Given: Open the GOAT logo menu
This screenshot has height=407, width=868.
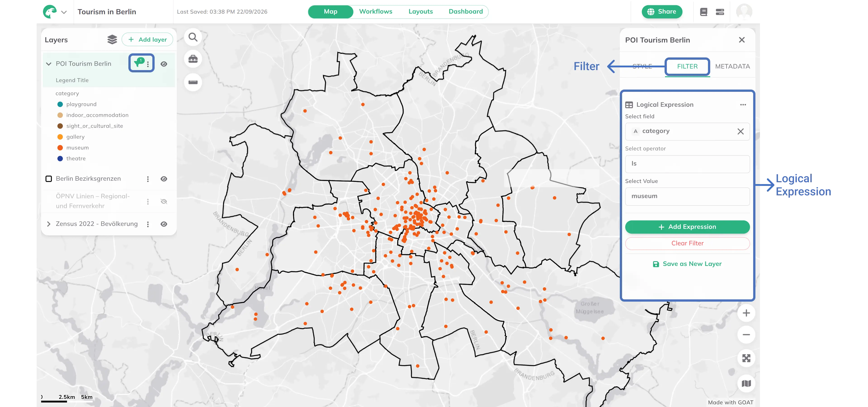Looking at the screenshot, I should pyautogui.click(x=50, y=12).
